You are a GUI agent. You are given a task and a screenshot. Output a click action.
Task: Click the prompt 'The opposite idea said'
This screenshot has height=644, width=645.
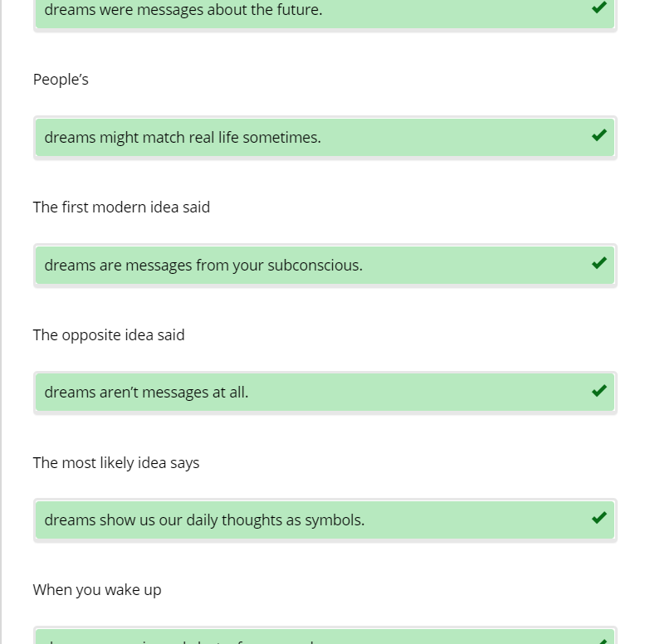point(109,335)
